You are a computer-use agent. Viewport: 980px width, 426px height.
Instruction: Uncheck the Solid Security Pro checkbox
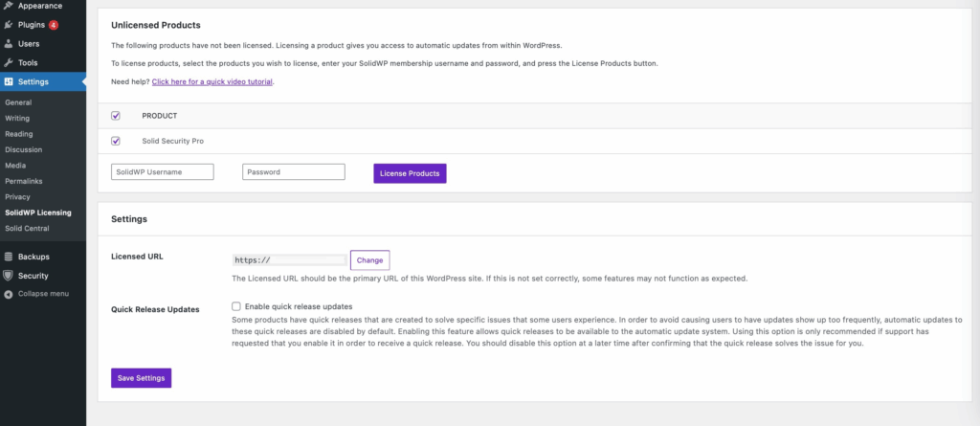click(116, 141)
